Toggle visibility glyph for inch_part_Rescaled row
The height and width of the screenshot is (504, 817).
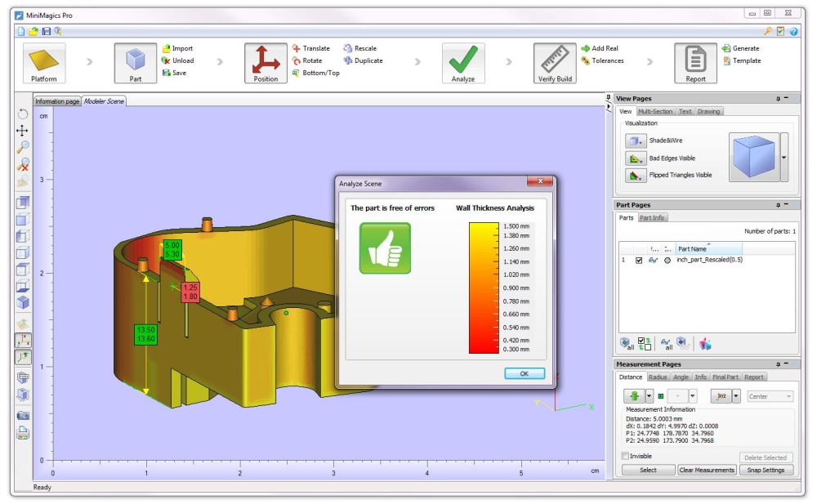(x=653, y=260)
